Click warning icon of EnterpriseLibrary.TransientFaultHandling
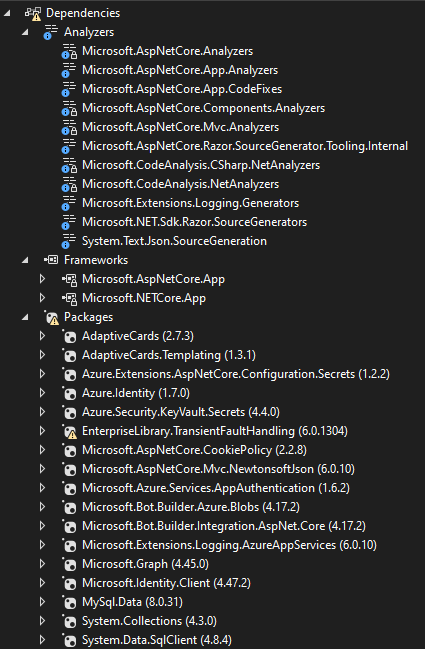425x649 pixels. (x=69, y=432)
